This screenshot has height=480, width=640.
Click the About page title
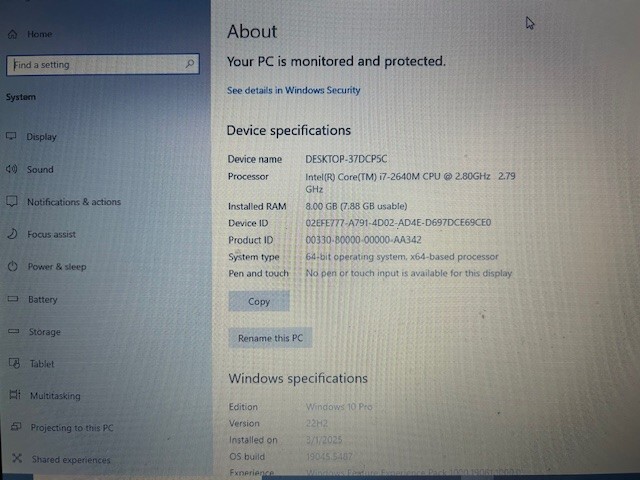tap(252, 31)
